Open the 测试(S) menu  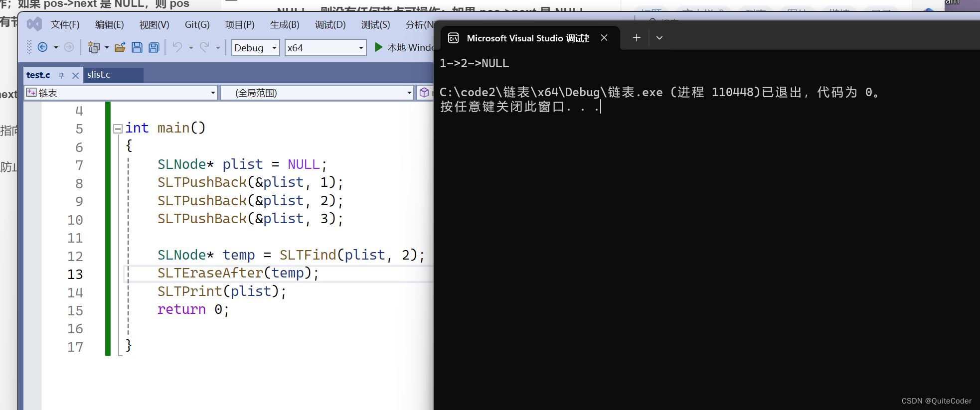(x=376, y=24)
